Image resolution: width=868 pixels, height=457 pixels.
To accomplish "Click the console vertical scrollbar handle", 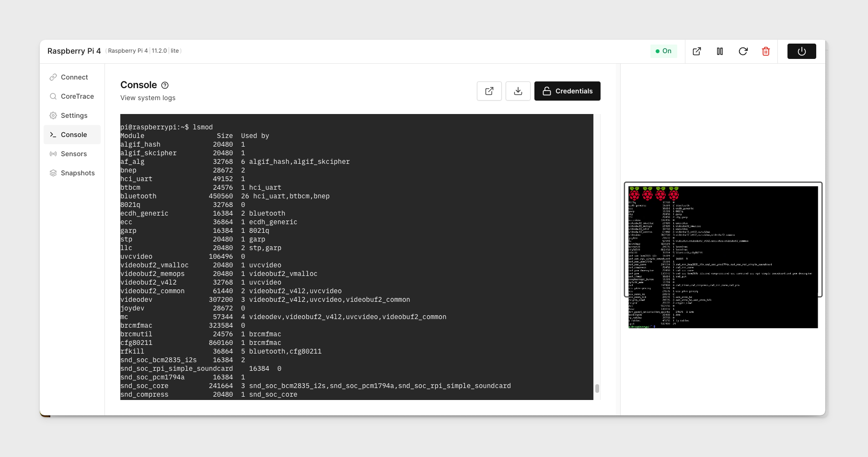I will [x=597, y=388].
